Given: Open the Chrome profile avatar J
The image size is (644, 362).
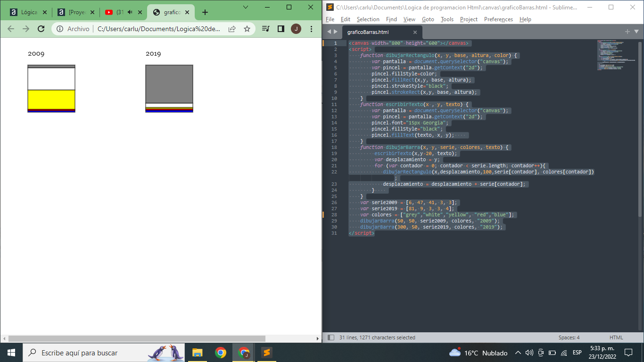Looking at the screenshot, I should pyautogui.click(x=296, y=29).
